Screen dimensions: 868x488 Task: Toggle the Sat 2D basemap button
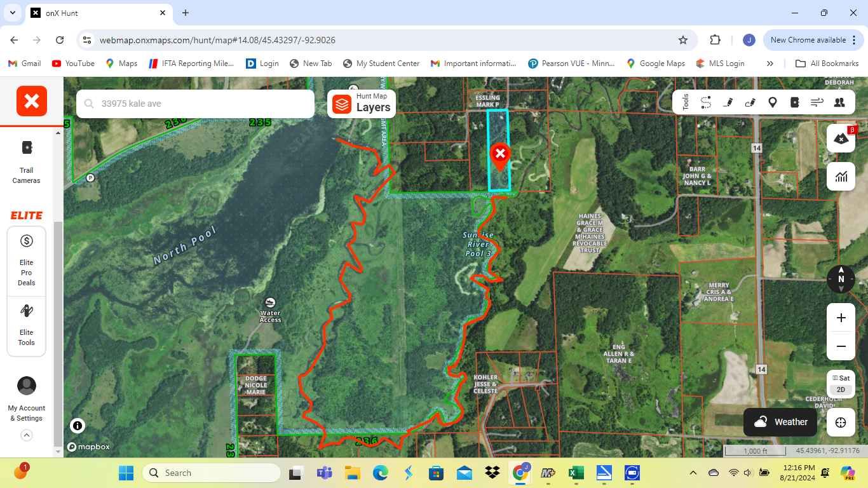click(841, 384)
